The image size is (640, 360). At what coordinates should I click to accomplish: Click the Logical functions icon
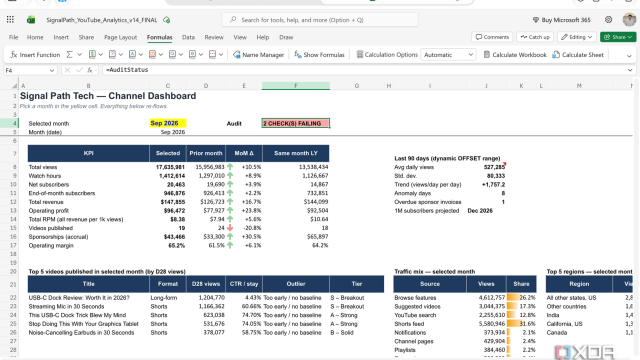click(x=112, y=55)
